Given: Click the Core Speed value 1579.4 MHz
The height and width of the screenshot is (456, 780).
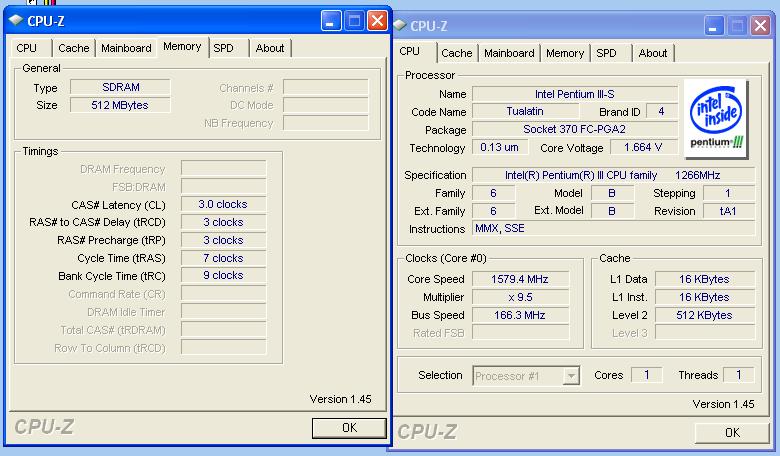Looking at the screenshot, I should (x=520, y=279).
